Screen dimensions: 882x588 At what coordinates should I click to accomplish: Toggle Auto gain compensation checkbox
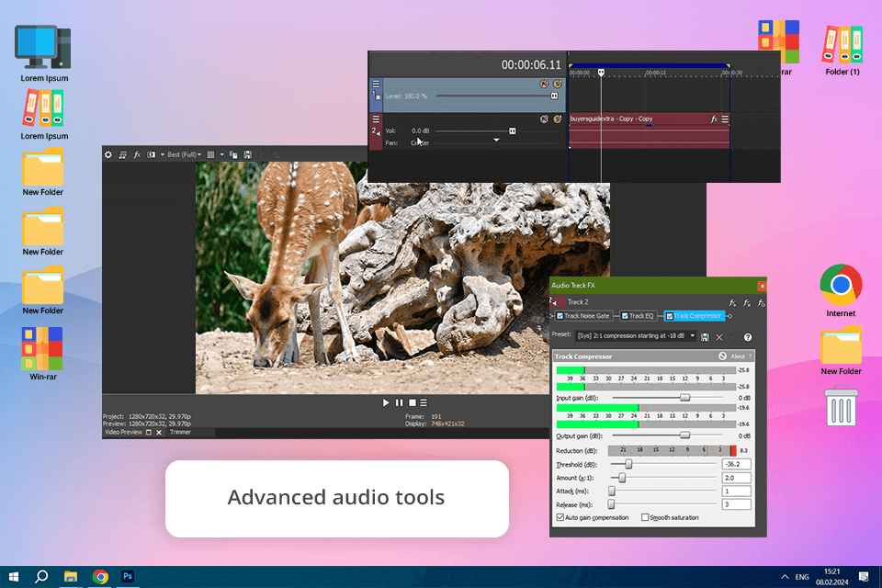click(560, 517)
